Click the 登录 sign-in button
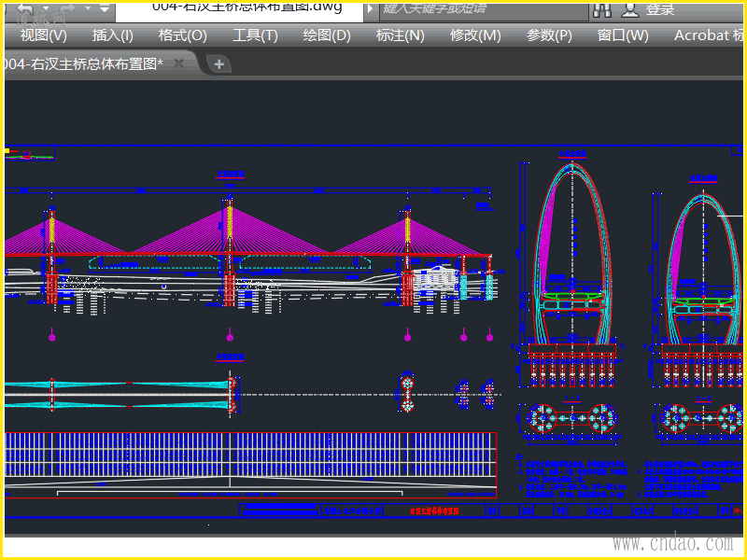 click(660, 9)
